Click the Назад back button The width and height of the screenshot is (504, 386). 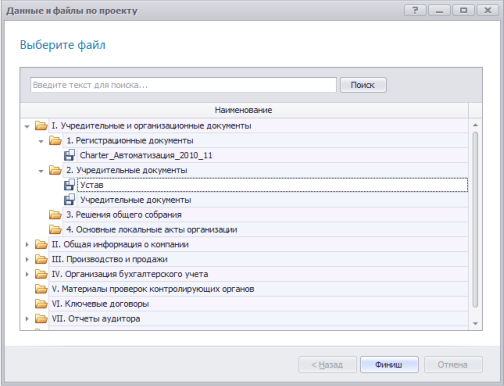[327, 365]
